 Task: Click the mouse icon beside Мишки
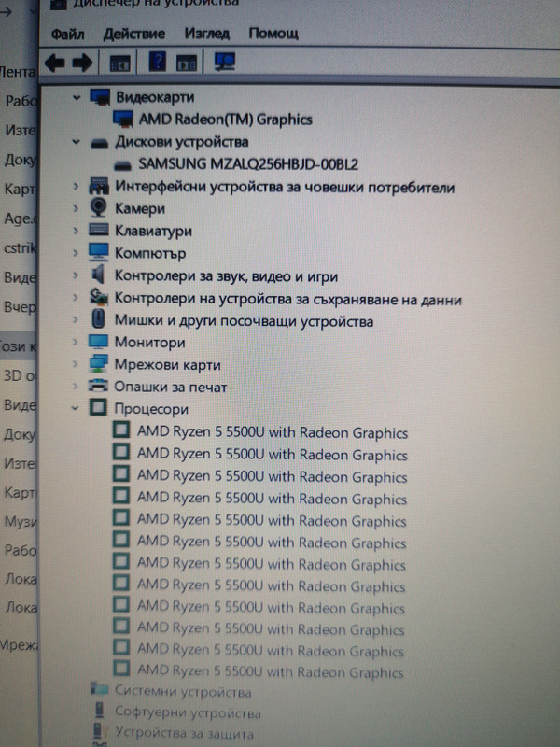point(98,318)
